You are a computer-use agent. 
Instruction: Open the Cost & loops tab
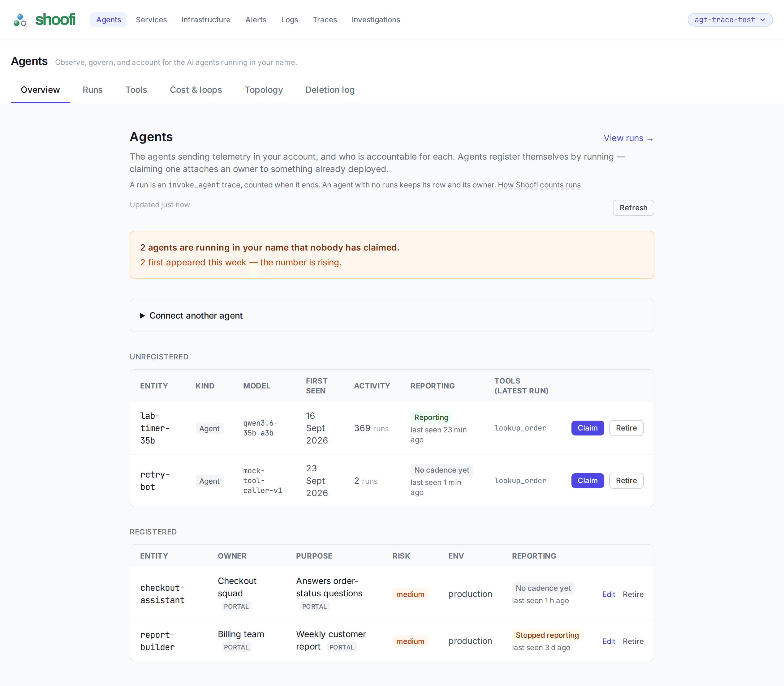point(196,90)
